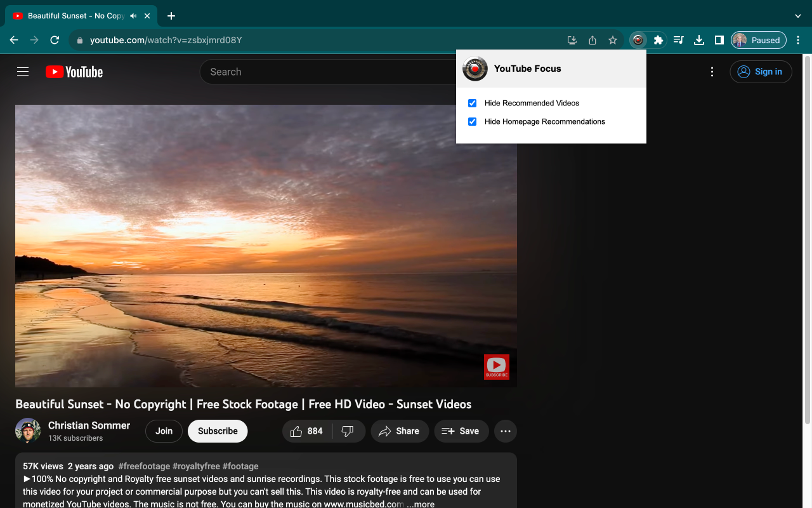The image size is (812, 508).
Task: Click the browser Extensions puzzle icon
Action: coord(658,39)
